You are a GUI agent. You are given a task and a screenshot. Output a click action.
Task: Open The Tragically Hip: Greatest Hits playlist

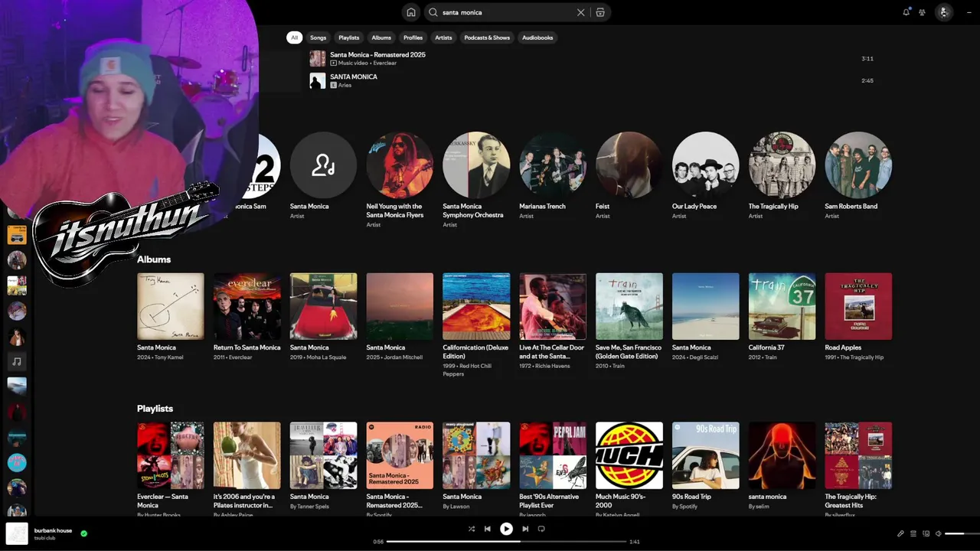[858, 455]
